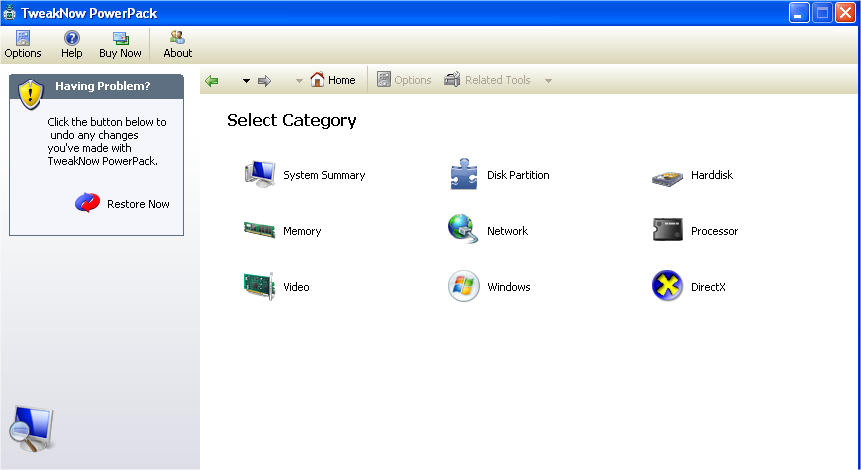Screen dimensions: 861x470
Task: Click the Buy Now toolbar button
Action: (x=120, y=44)
